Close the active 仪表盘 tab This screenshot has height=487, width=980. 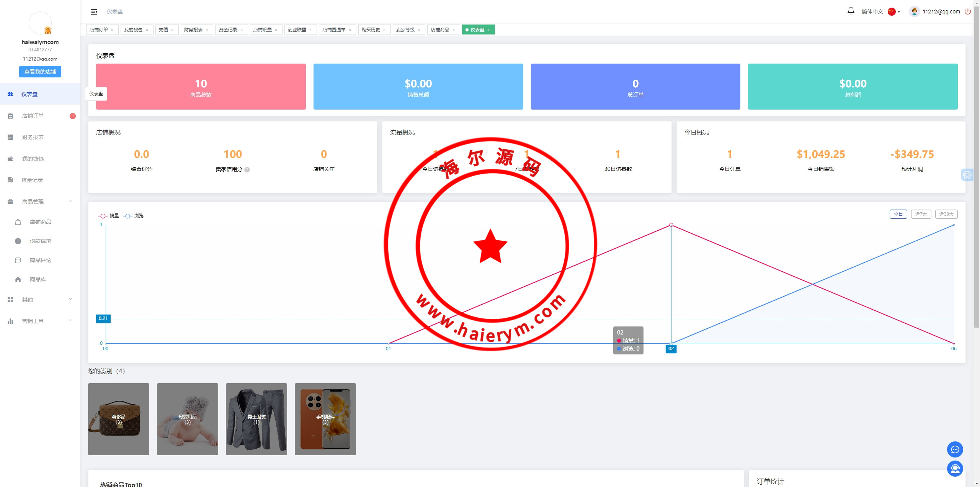click(x=488, y=30)
